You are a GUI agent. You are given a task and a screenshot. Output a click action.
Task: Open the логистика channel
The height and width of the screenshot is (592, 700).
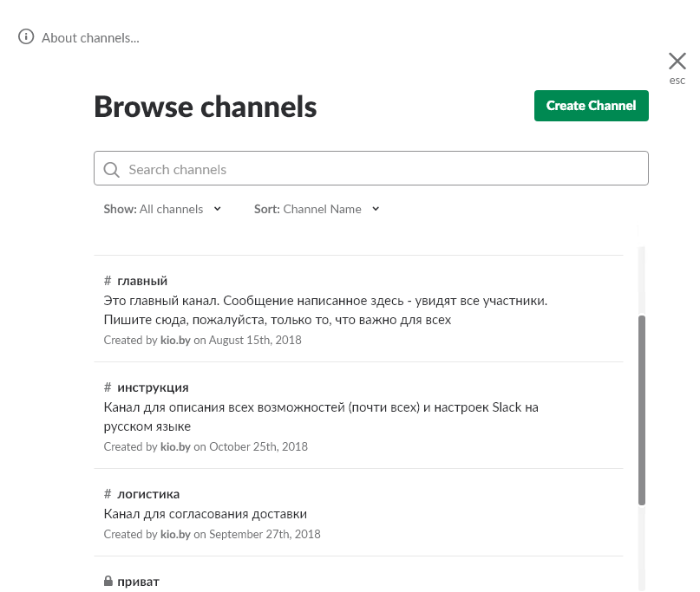point(148,494)
